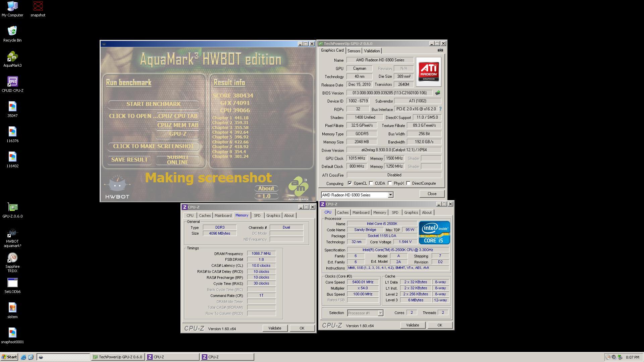
Task: Select the GPU-Z.0.6.0 desktop icon
Action: coord(12,210)
